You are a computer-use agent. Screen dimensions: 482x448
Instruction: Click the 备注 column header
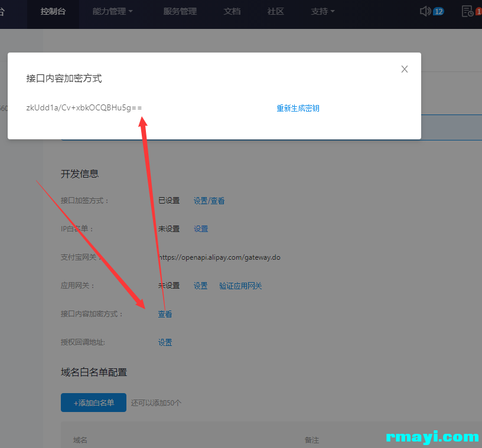point(312,440)
